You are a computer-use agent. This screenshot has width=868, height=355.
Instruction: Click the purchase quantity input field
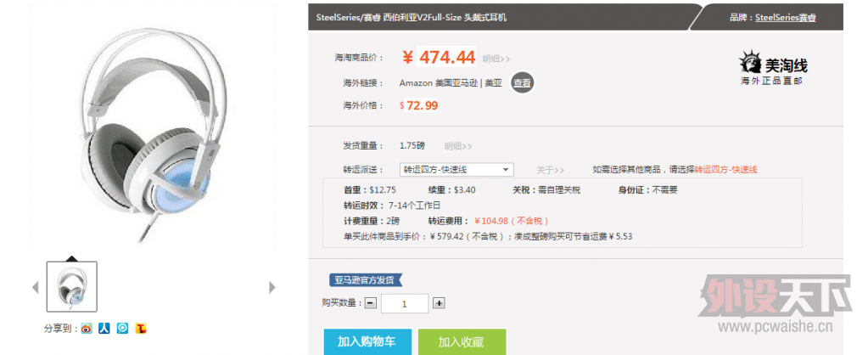click(x=405, y=303)
